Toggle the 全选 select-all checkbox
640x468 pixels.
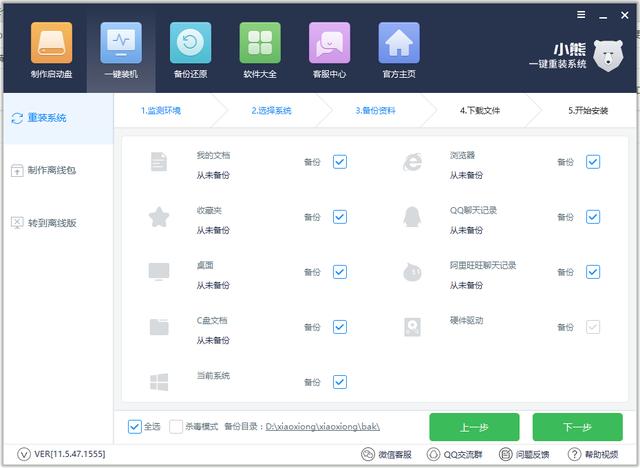(134, 427)
